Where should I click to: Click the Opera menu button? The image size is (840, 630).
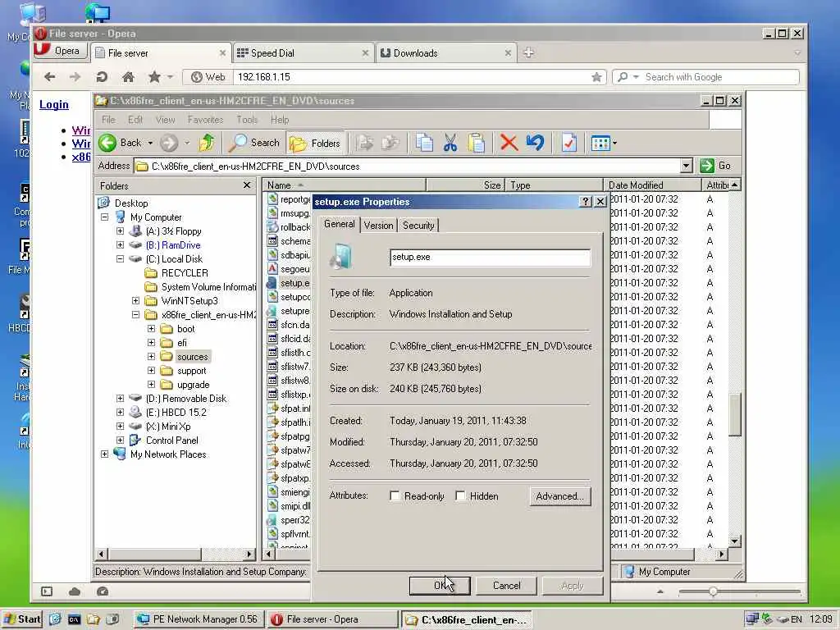pyautogui.click(x=60, y=50)
